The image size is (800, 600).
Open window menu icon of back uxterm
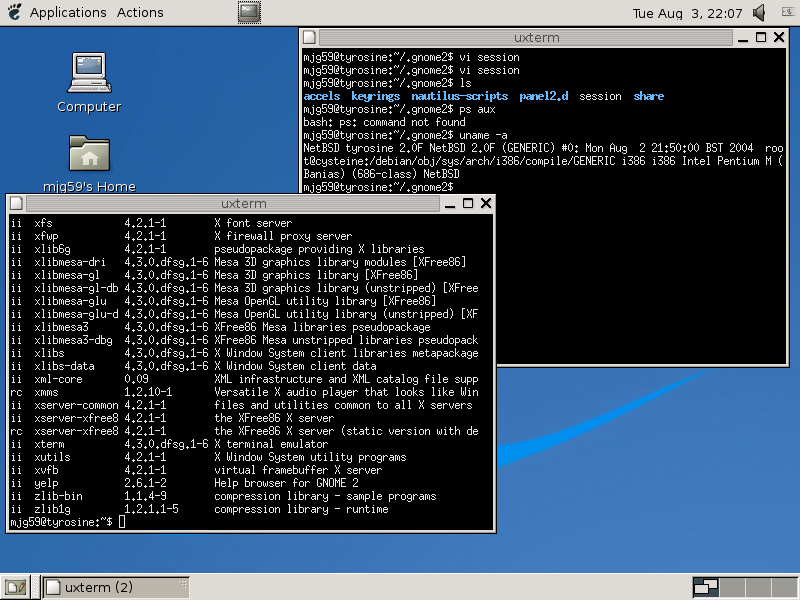[x=309, y=37]
